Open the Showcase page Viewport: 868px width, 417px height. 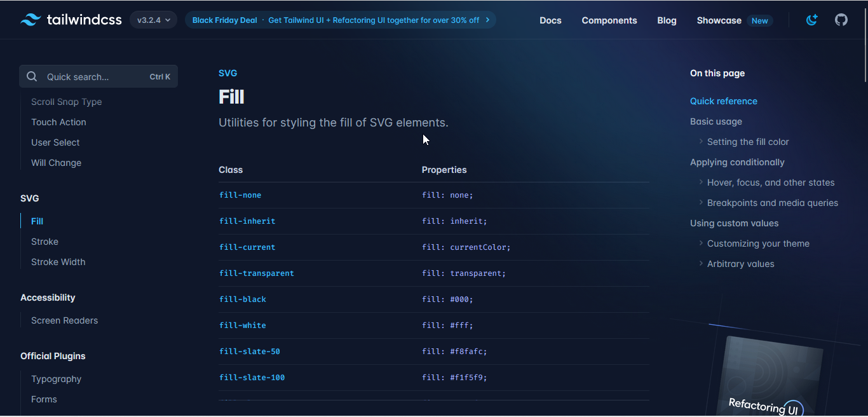click(x=719, y=20)
